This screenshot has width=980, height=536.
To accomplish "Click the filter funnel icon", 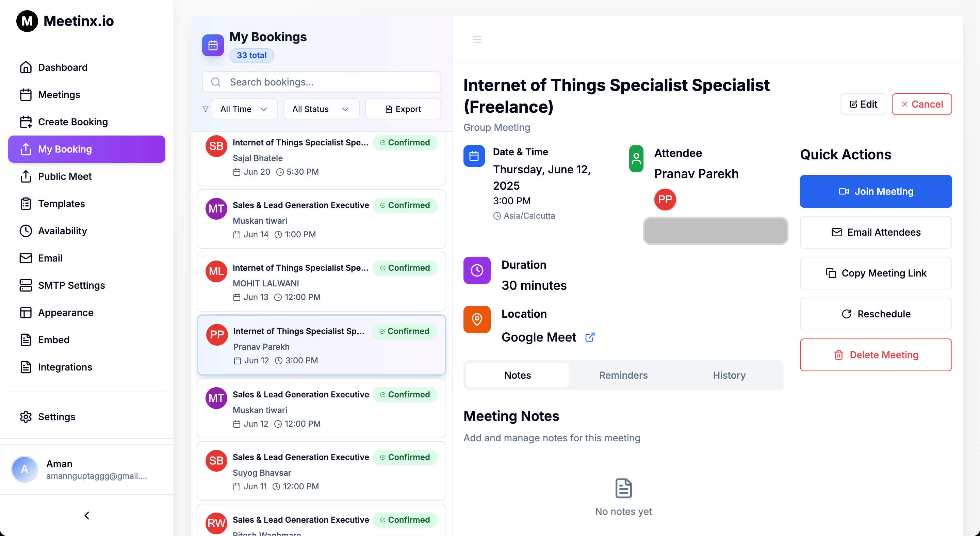I will pyautogui.click(x=206, y=109).
